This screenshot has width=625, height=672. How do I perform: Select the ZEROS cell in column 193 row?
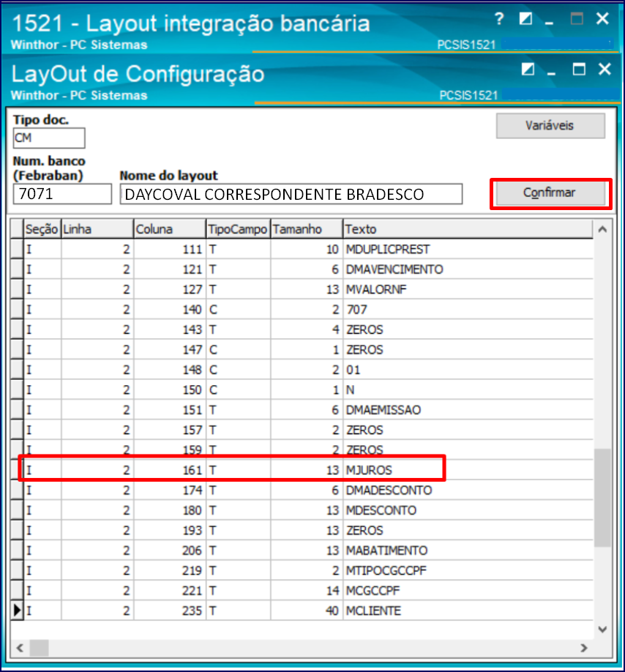click(x=468, y=531)
